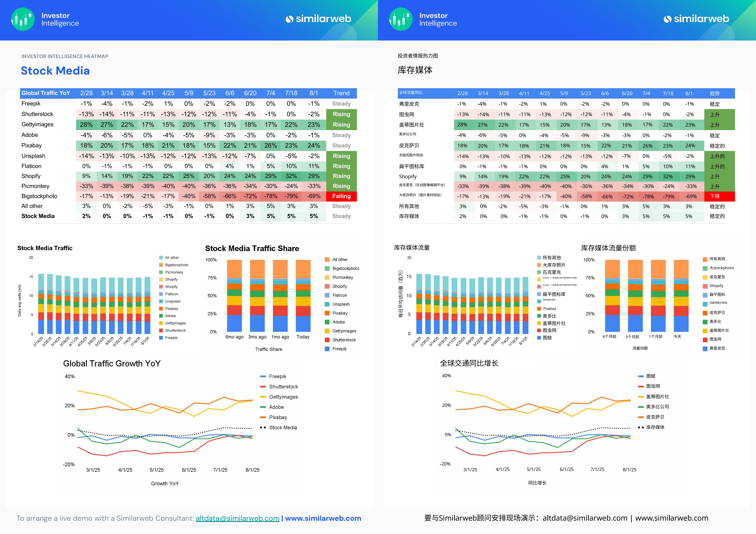Select the Global Traffic YoY header cell
This screenshot has height=534, width=756.
[x=46, y=93]
